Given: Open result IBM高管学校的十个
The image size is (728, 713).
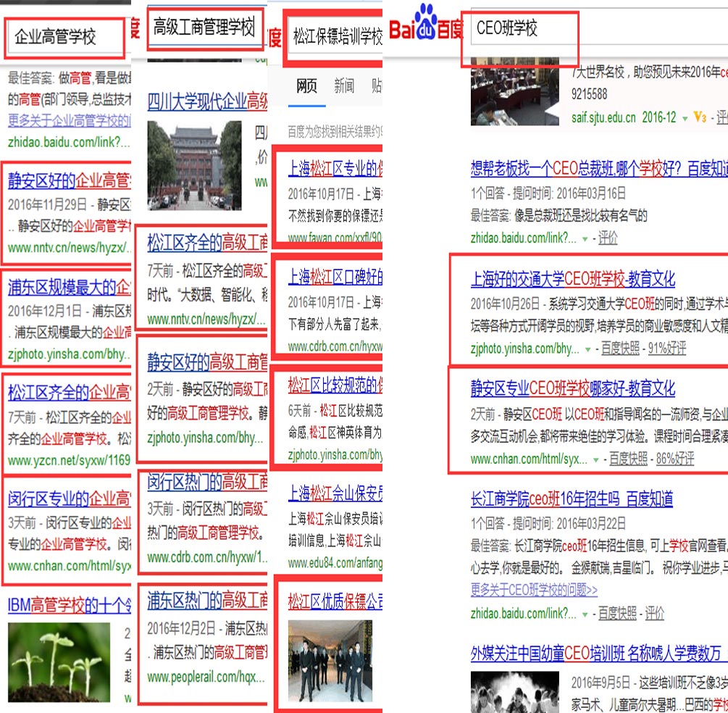Looking at the screenshot, I should point(70,605).
